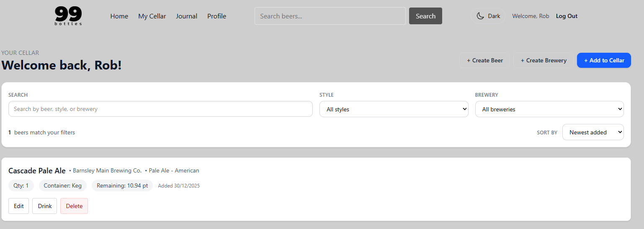
Task: Open the Sort By dropdown
Action: [592, 132]
